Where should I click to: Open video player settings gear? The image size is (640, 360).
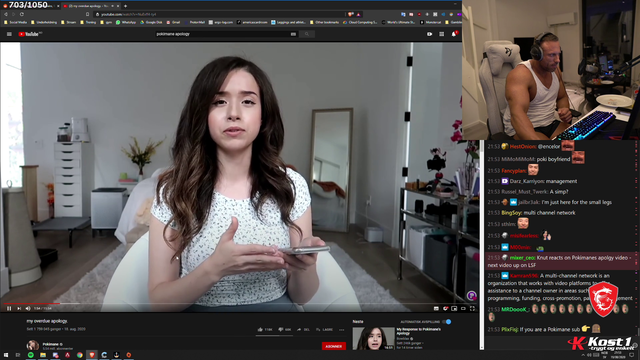pos(445,309)
